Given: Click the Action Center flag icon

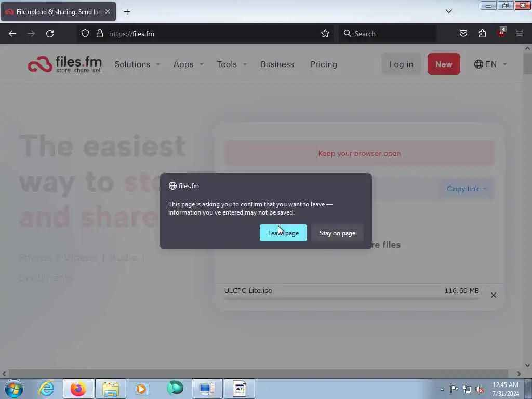Looking at the screenshot, I should click(x=454, y=389).
